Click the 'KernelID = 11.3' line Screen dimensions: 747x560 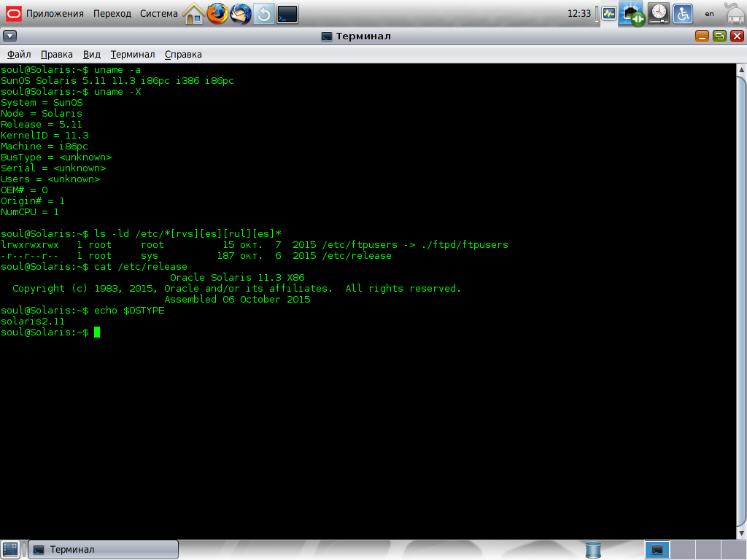[44, 136]
